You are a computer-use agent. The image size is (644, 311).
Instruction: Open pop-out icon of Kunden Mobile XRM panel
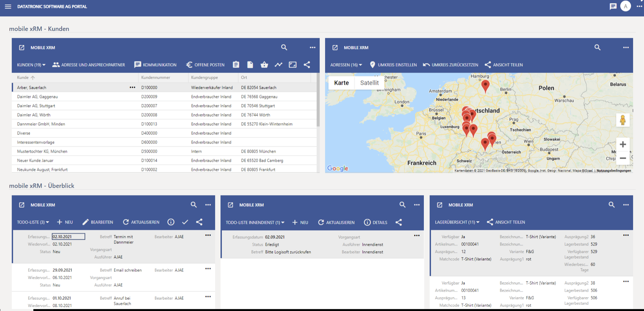pos(22,48)
